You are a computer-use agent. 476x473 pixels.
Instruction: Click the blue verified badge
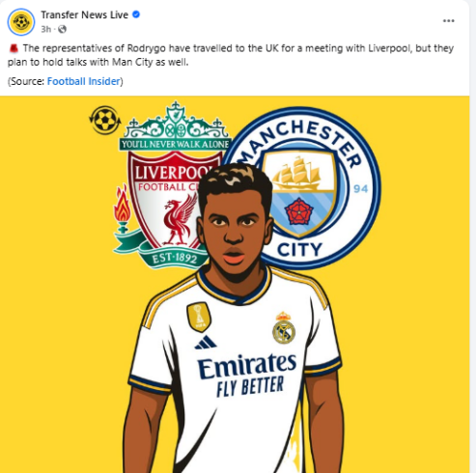pyautogui.click(x=136, y=14)
